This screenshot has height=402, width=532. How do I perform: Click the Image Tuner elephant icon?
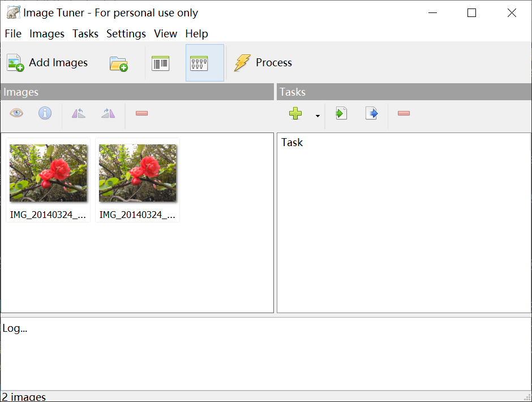click(13, 12)
